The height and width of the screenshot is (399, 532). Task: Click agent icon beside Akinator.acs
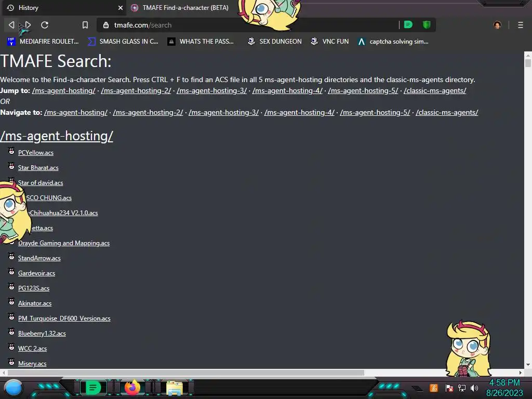[x=11, y=302]
